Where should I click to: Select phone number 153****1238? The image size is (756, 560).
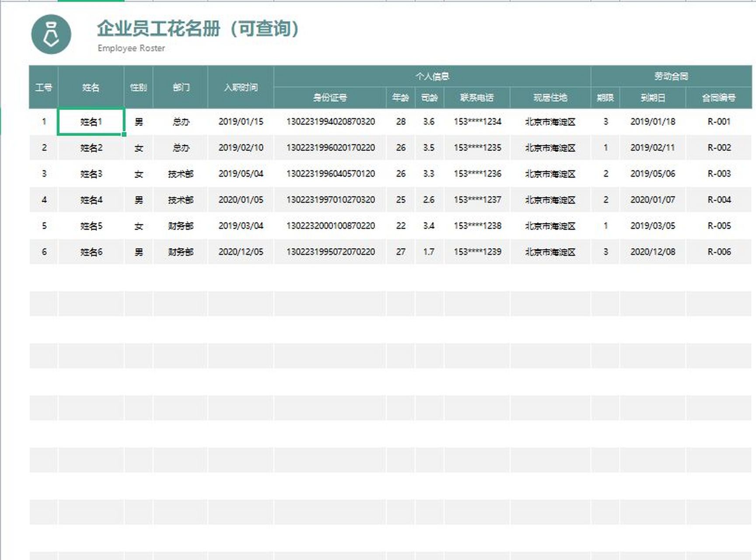pyautogui.click(x=477, y=226)
